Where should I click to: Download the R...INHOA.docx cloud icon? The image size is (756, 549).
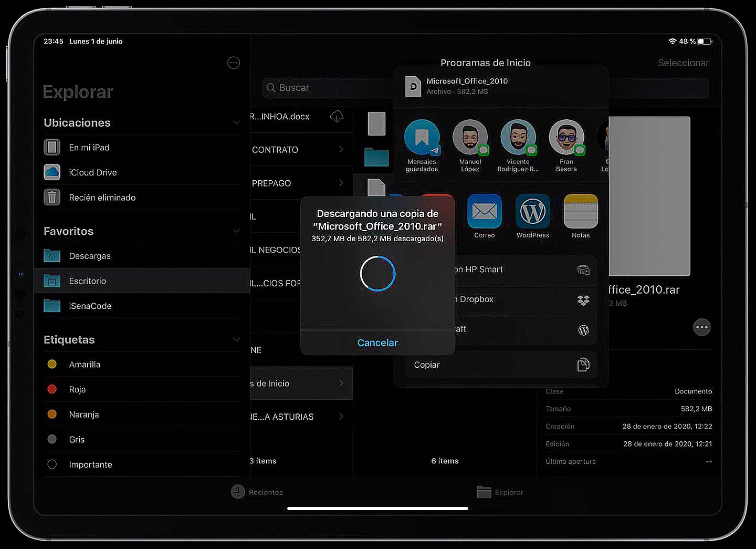[x=337, y=116]
